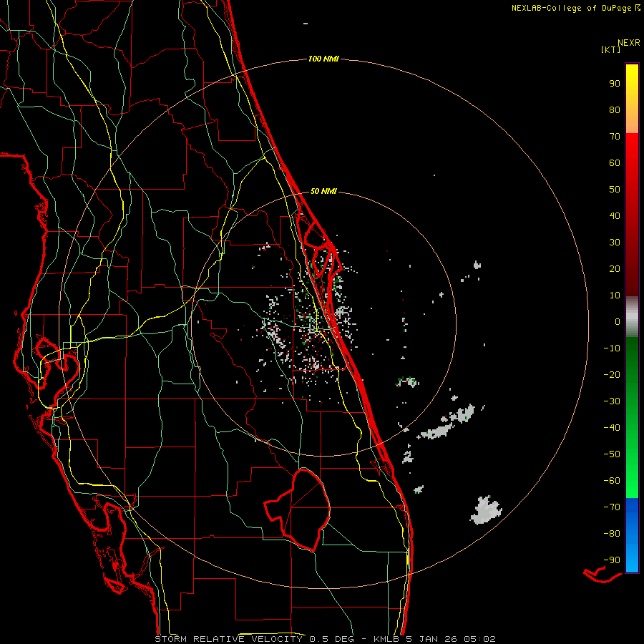Click the blue segment of the color bar
Screen dimensions: 644x644
click(632, 535)
